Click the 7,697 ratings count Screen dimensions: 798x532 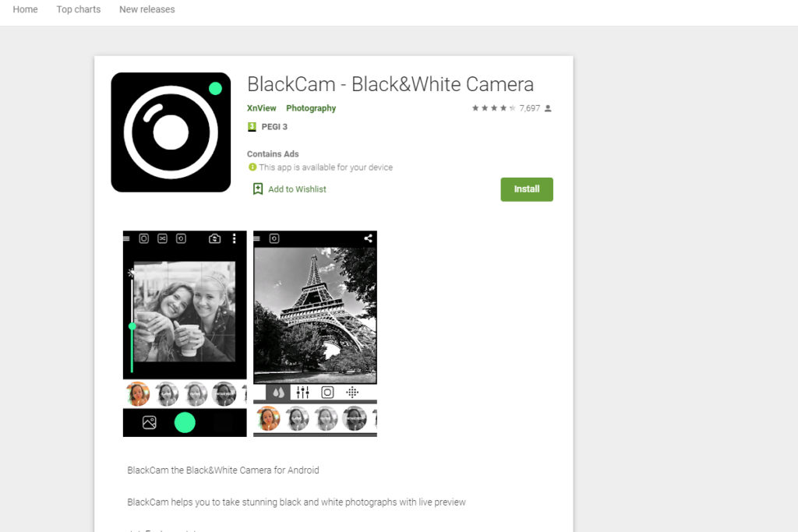(529, 108)
